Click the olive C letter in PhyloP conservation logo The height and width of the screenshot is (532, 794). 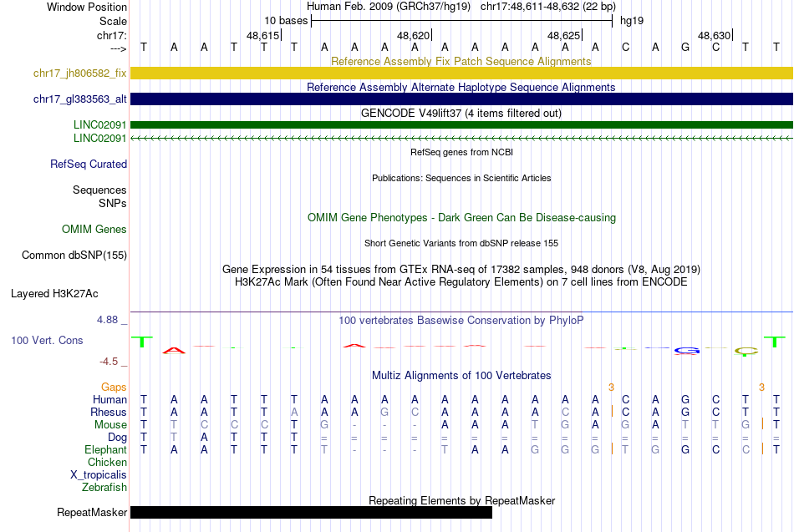(x=746, y=351)
